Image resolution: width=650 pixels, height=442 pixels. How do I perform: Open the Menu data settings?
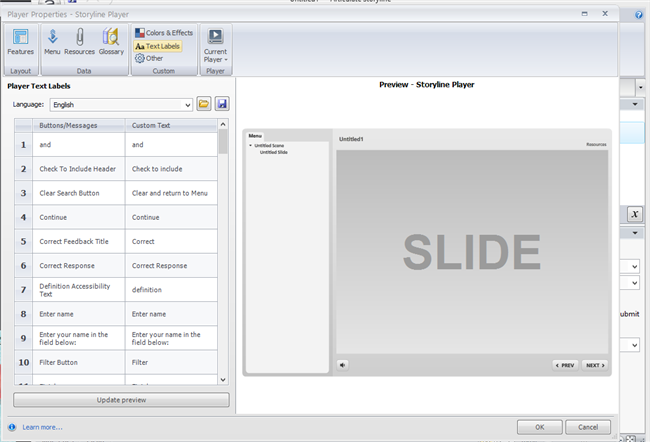pos(52,42)
